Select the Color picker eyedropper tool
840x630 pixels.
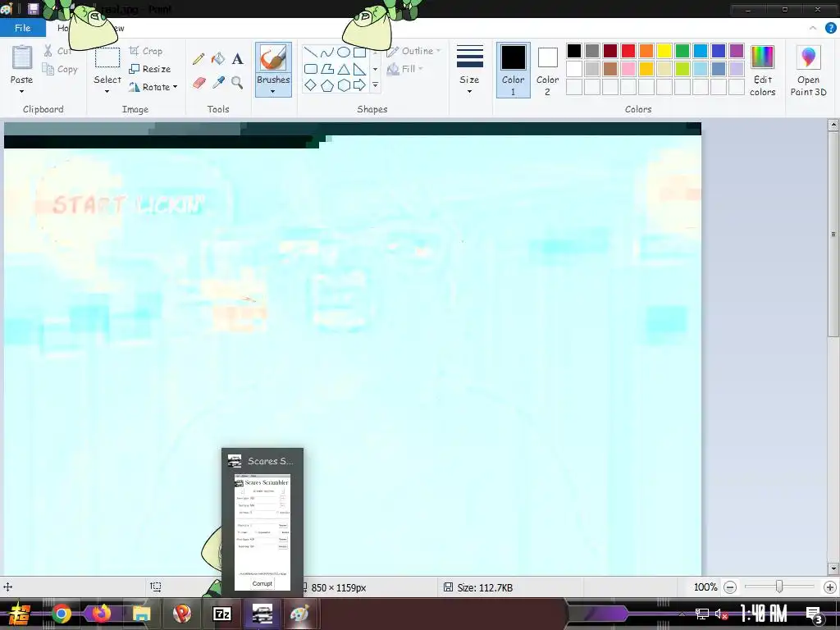pos(218,83)
